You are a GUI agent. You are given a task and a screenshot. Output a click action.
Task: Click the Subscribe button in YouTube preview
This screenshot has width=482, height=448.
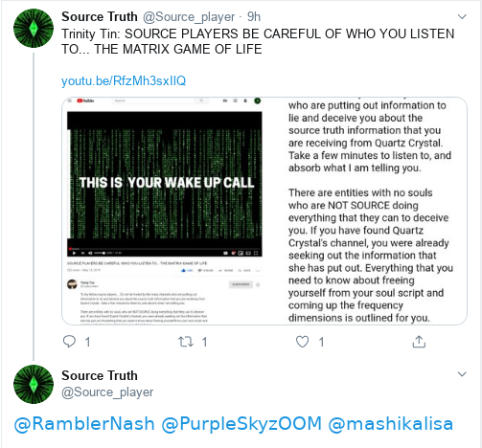[x=241, y=284]
